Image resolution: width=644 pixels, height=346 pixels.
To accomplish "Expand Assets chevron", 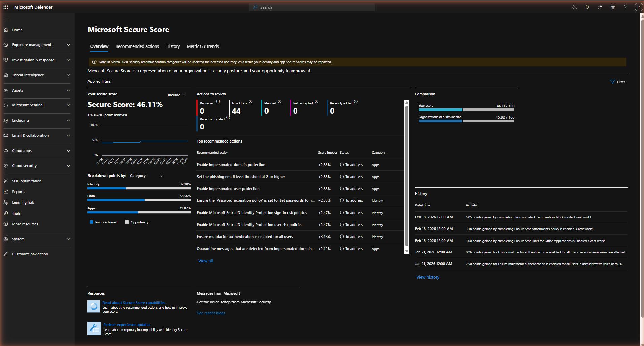I will click(68, 90).
